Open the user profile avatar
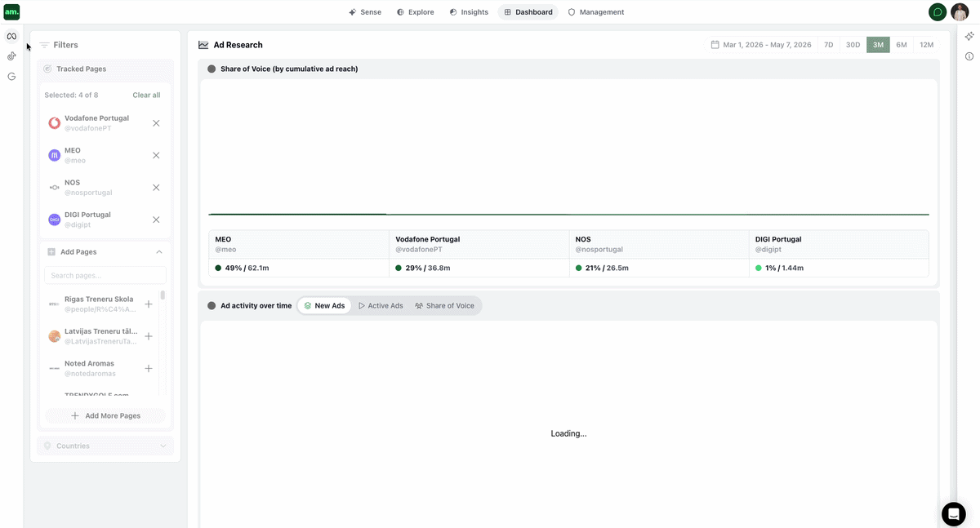980x528 pixels. point(960,12)
